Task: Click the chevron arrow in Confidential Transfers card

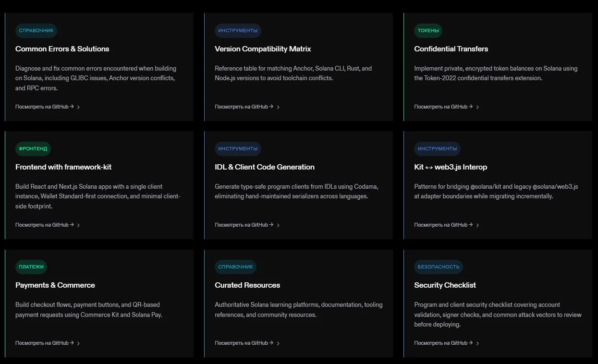Action: point(477,107)
